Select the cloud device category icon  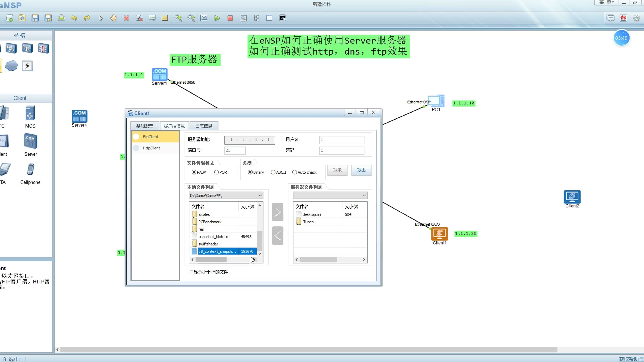pos(11,66)
